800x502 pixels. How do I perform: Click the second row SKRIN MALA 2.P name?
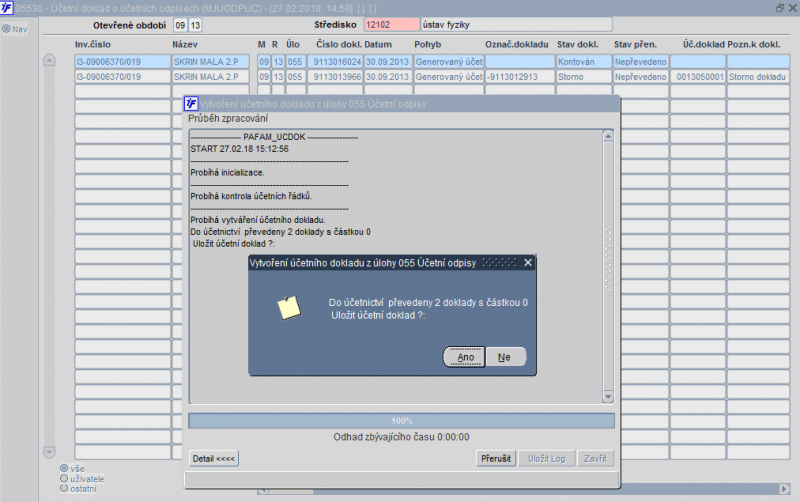210,77
